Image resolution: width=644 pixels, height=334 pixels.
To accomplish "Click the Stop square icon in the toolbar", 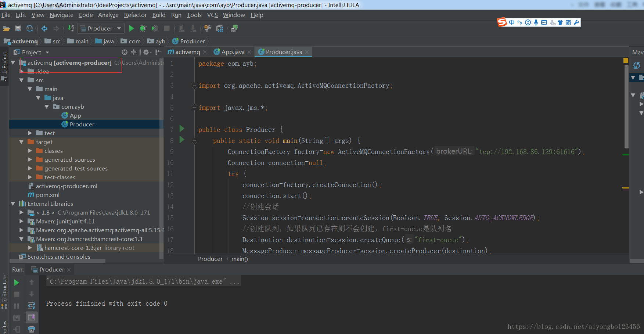I will pyautogui.click(x=167, y=28).
